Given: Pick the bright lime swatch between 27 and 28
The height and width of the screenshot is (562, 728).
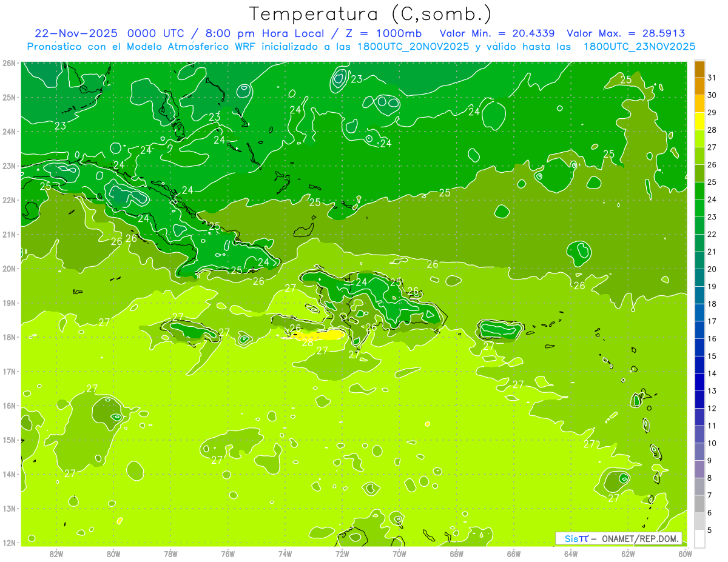Looking at the screenshot, I should point(699,139).
